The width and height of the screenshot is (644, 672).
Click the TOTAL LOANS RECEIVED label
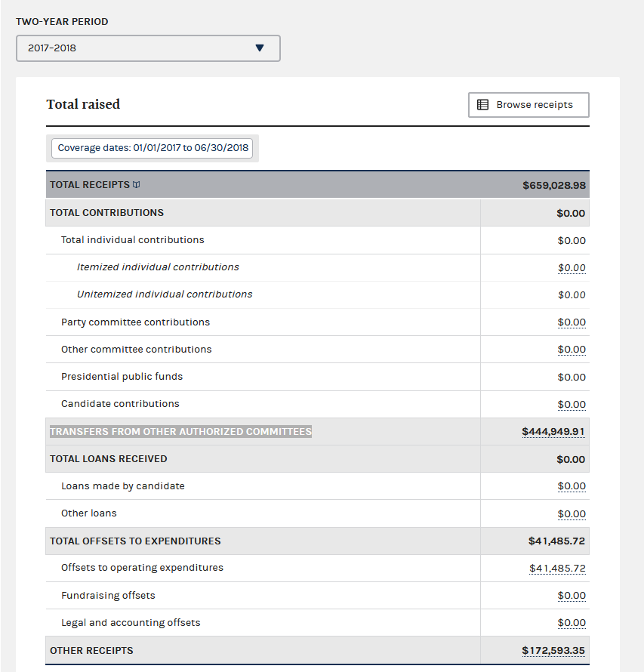click(109, 459)
